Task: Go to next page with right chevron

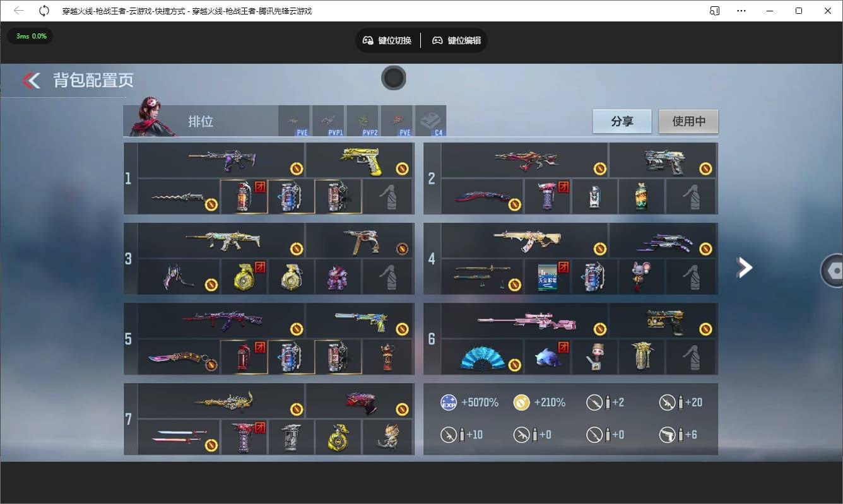Action: coord(745,267)
